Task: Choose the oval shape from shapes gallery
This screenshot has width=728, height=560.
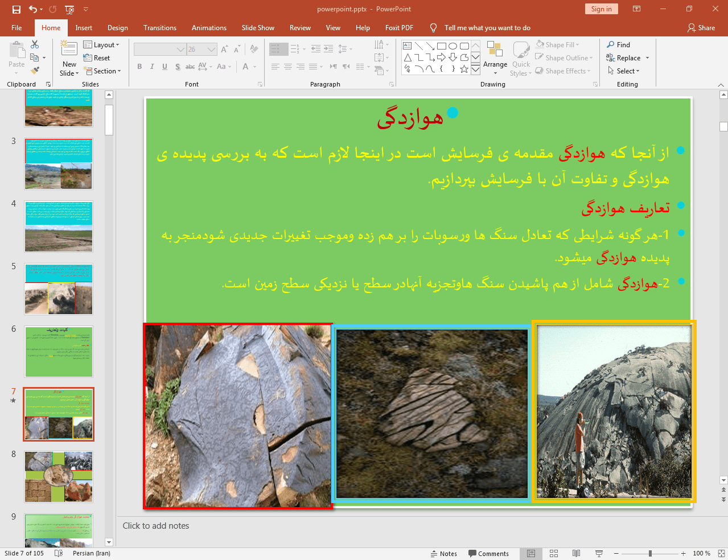Action: [453, 46]
